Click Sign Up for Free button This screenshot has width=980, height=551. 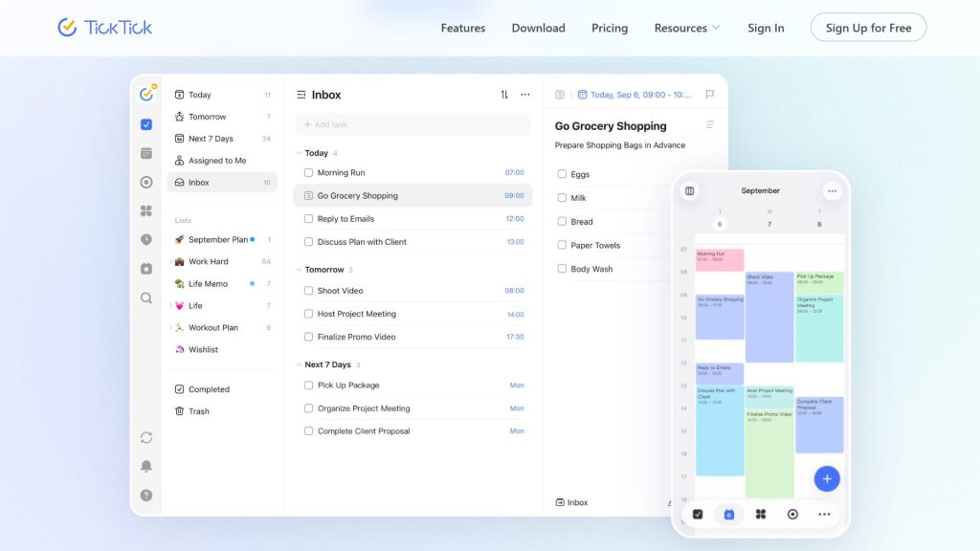pos(868,28)
